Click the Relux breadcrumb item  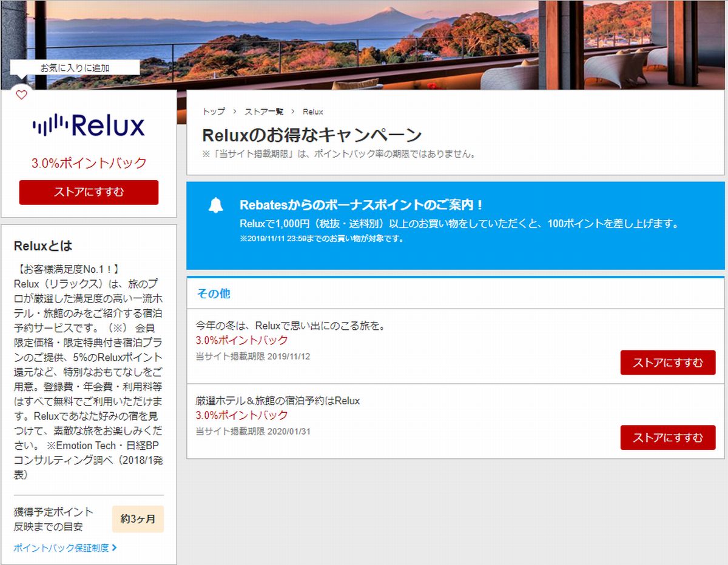click(313, 112)
